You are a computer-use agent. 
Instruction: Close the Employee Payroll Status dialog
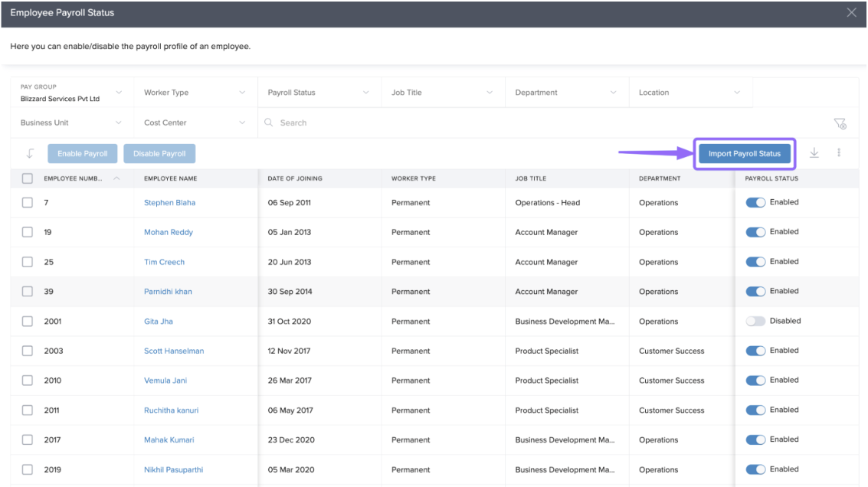851,13
